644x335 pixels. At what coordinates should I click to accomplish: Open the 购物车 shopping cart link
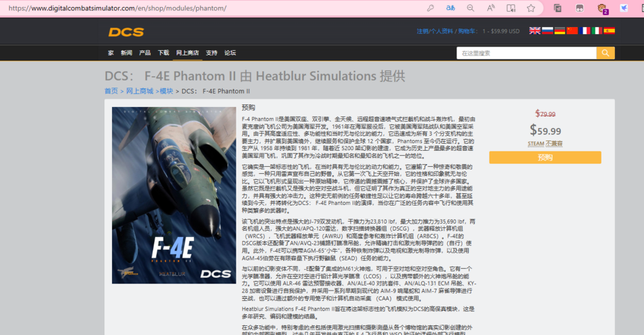[466, 31]
